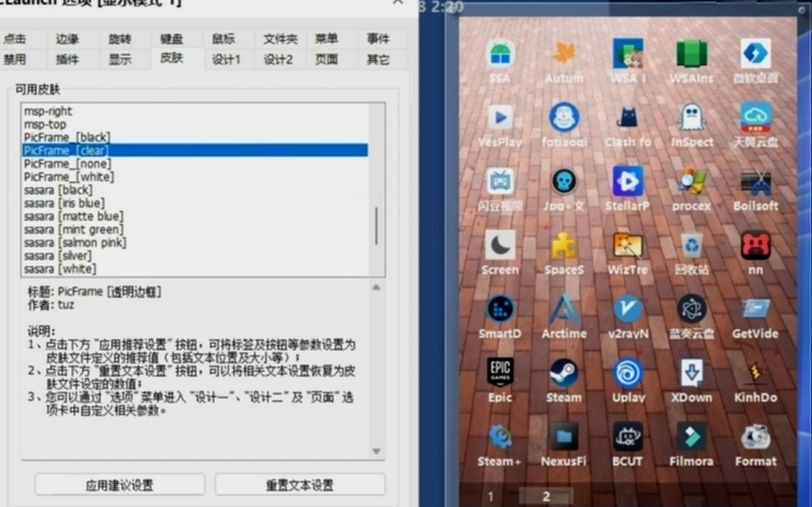Open the 闪豆视频 TV icon
This screenshot has height=507, width=812.
click(500, 181)
